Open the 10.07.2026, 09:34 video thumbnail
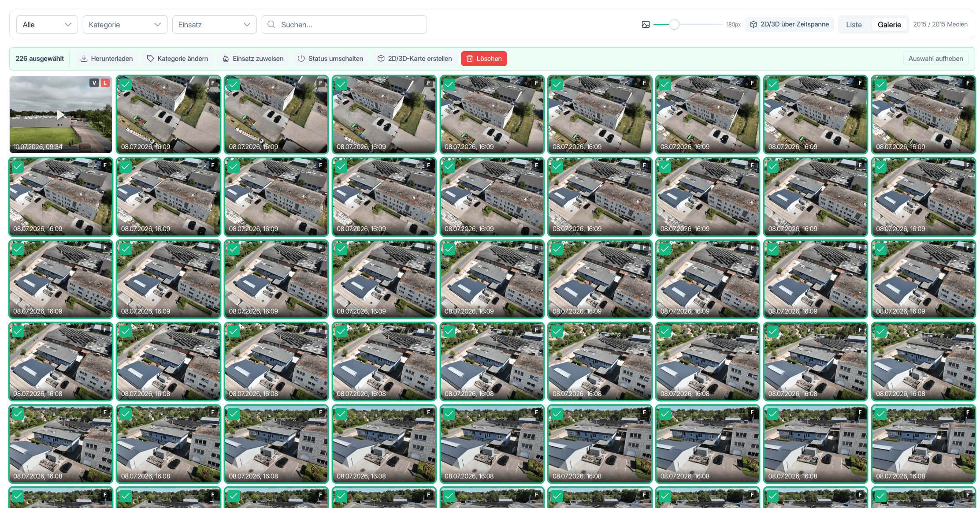980x508 pixels. [61, 115]
